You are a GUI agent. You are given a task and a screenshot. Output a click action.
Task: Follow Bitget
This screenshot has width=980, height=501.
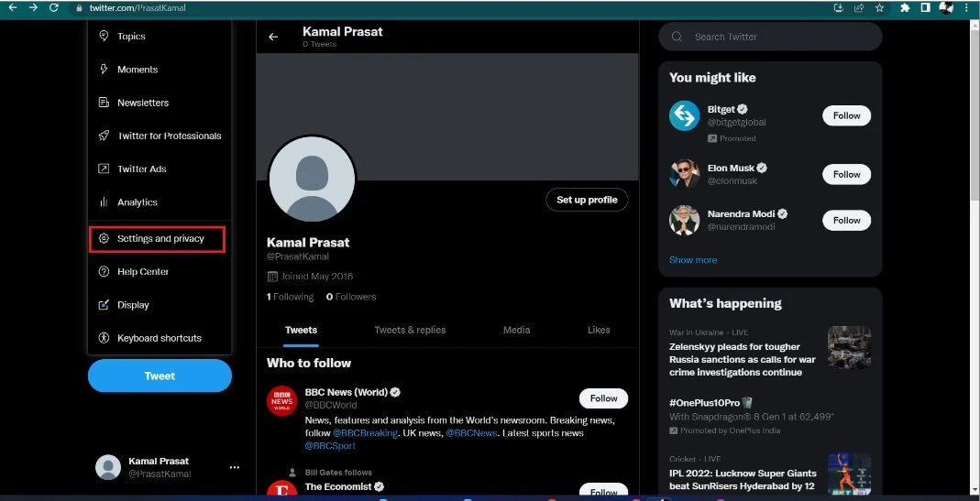tap(846, 115)
